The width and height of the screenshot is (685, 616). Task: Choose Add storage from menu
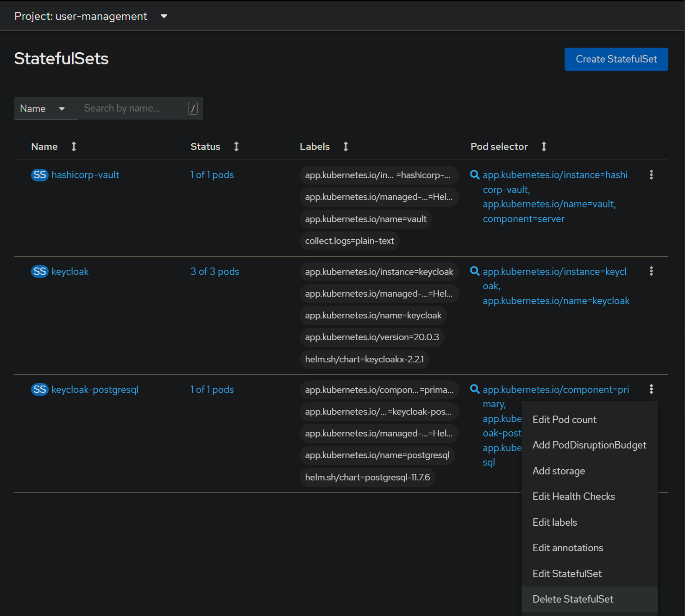[x=590, y=471]
